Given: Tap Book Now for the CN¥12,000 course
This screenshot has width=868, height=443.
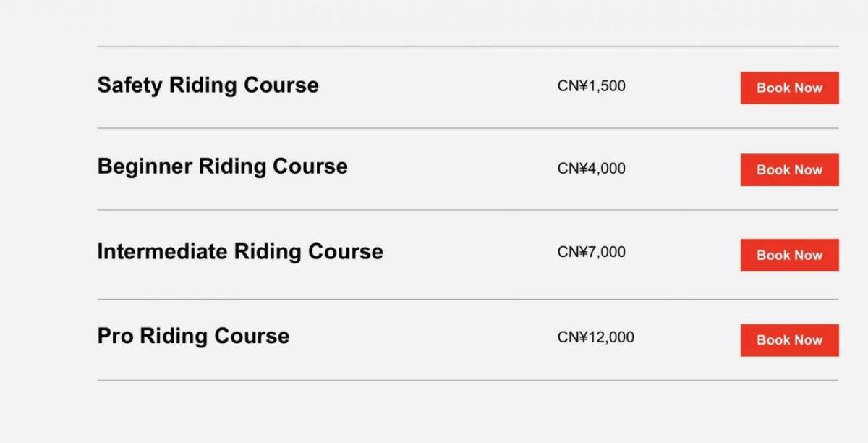Looking at the screenshot, I should (x=789, y=340).
